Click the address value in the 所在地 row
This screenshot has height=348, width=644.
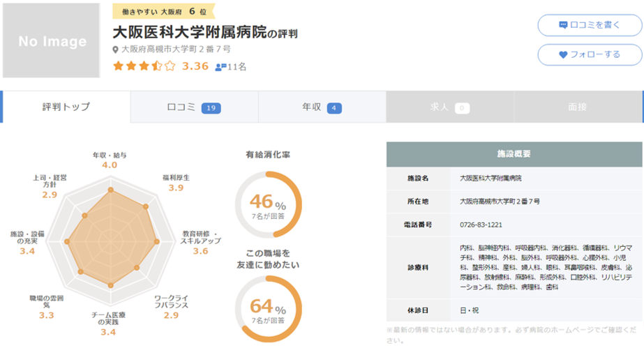coord(500,202)
